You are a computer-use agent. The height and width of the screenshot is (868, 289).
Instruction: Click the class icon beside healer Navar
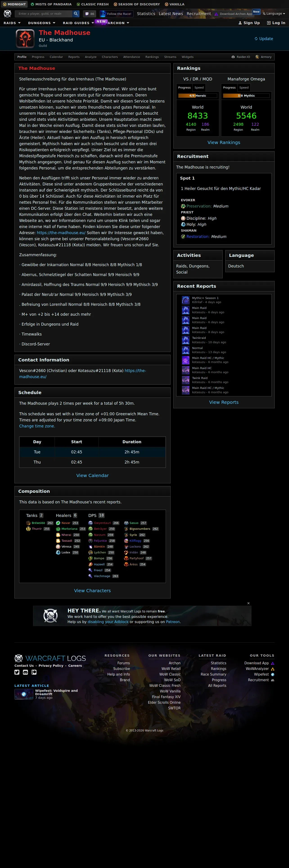pos(58,523)
